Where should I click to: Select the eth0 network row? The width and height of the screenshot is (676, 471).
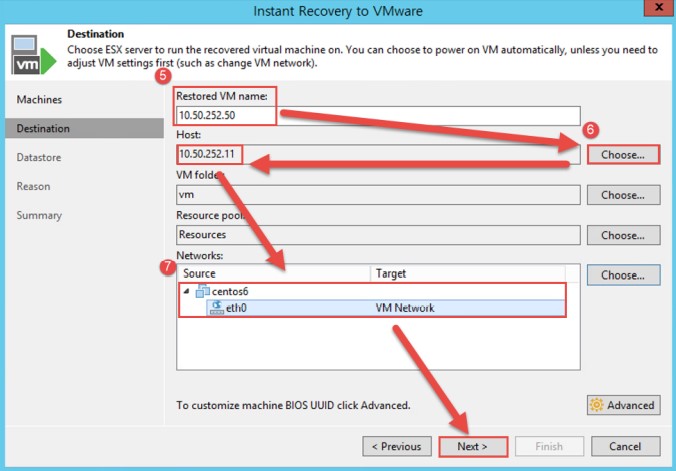pyautogui.click(x=385, y=308)
